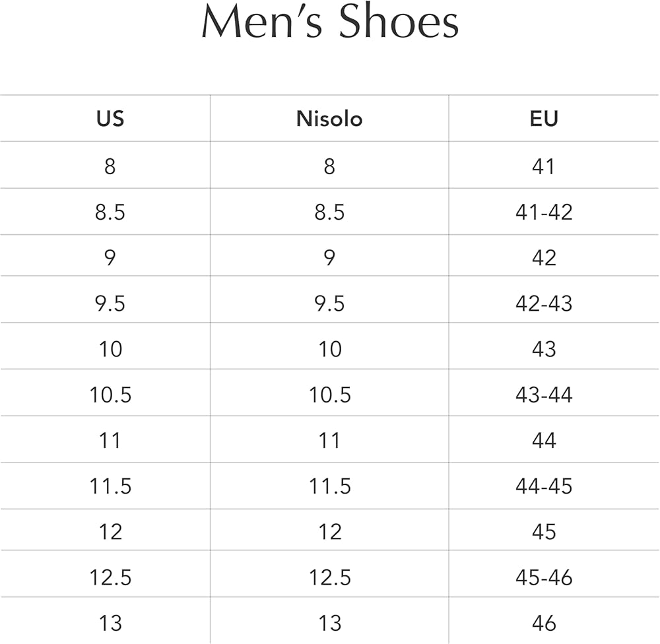Click the Nisolo size 12.5 cell
This screenshot has width=660, height=644.
coord(329,577)
